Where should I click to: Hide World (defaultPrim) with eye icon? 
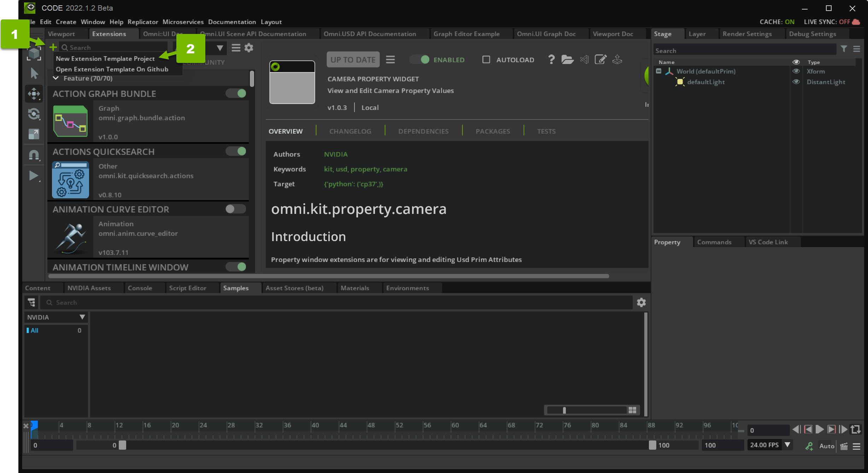(x=796, y=71)
